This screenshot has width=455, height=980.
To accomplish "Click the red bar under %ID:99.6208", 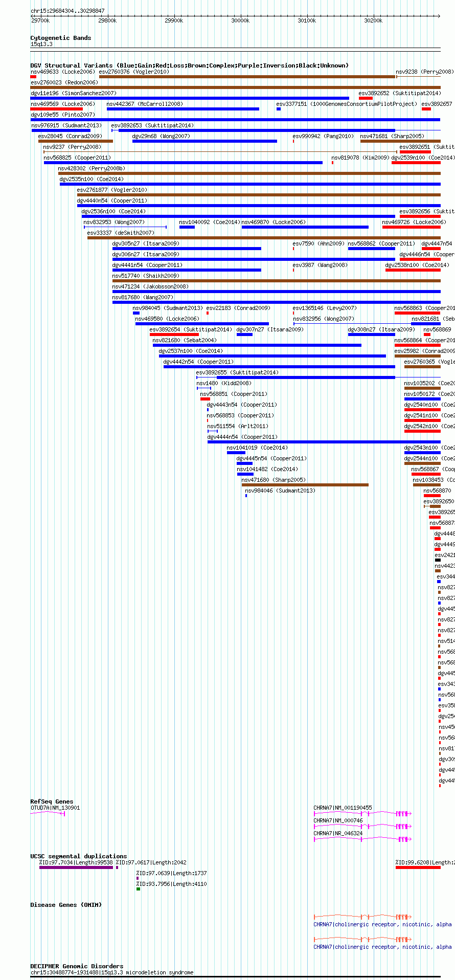I will (x=418, y=867).
